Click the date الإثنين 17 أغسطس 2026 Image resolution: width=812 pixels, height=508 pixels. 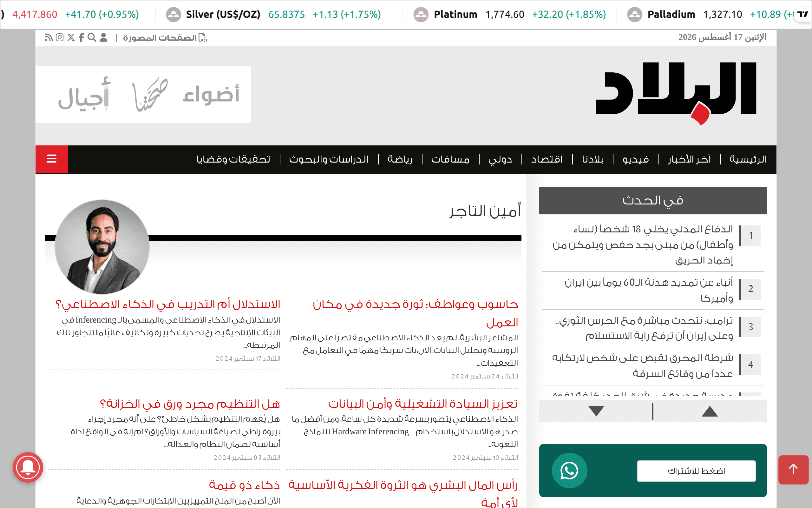pyautogui.click(x=723, y=37)
